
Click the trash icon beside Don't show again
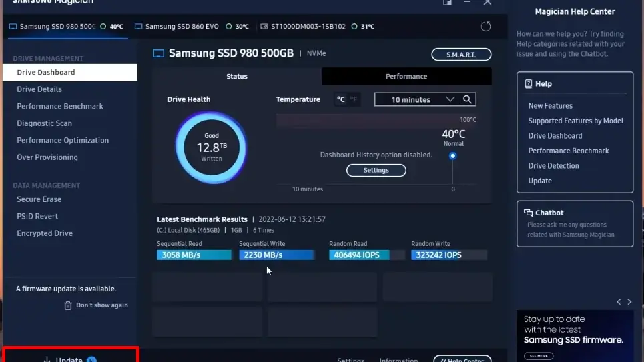(x=68, y=305)
